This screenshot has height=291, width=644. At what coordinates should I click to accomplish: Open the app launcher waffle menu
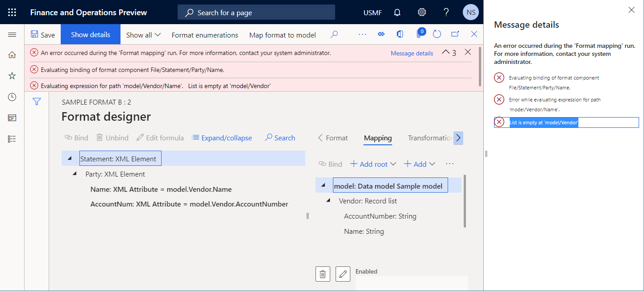[12, 12]
